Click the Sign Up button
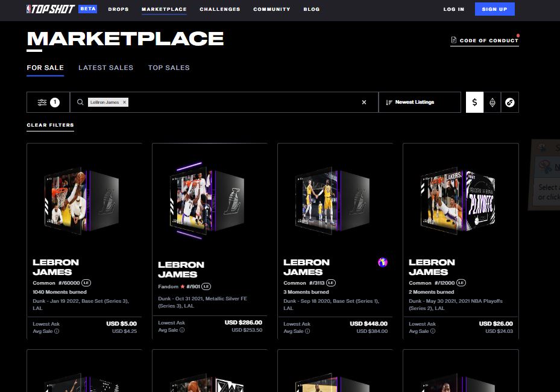Screen dimensions: 560x392 click(x=495, y=9)
